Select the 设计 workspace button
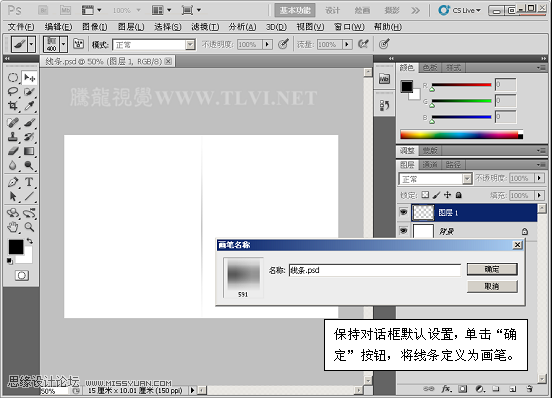This screenshot has width=552, height=398. (332, 10)
